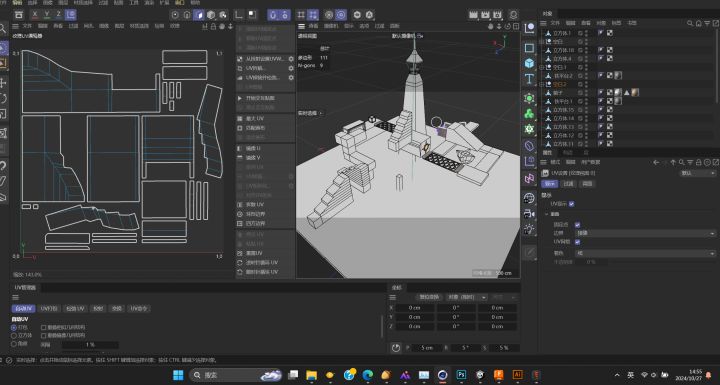Image resolution: width=720 pixels, height=385 pixels.
Task: Open the gear next to UV拆解
Action: (291, 68)
